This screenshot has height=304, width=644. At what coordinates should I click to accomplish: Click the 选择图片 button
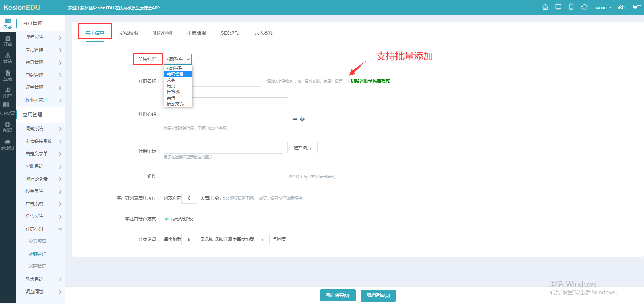[302, 148]
